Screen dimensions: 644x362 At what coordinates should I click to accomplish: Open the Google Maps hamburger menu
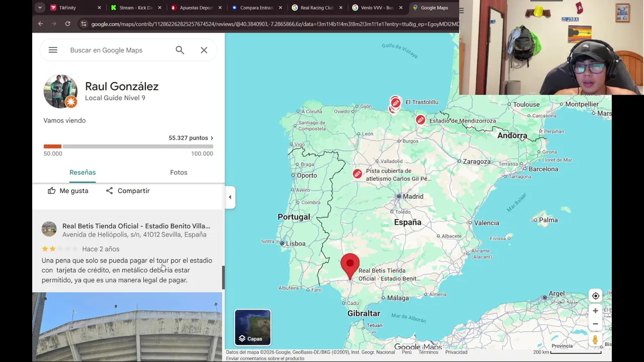(x=53, y=50)
